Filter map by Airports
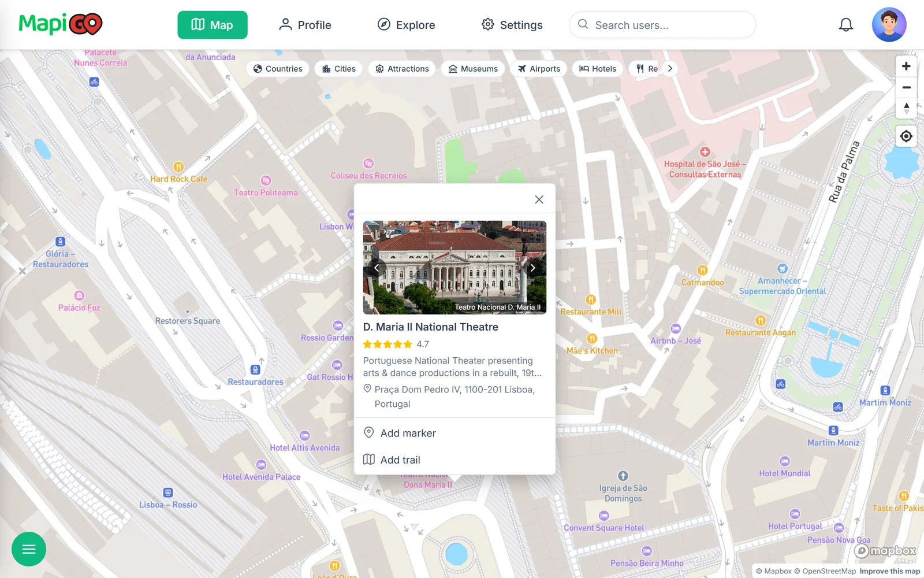The width and height of the screenshot is (924, 578). (x=539, y=69)
